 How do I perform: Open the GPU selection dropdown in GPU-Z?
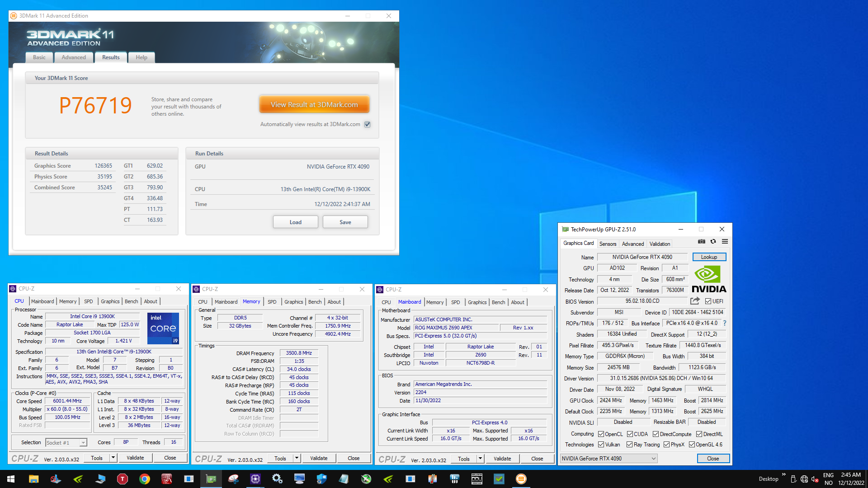tap(609, 459)
